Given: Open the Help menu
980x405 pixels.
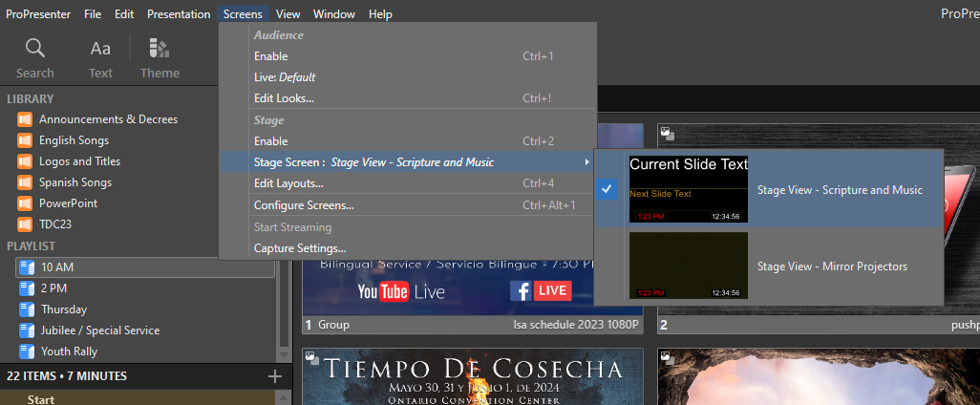Looking at the screenshot, I should click(380, 13).
